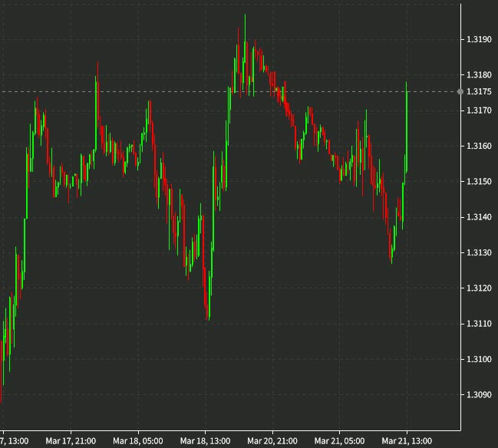Select the 1.3160 price axis label

tap(479, 146)
